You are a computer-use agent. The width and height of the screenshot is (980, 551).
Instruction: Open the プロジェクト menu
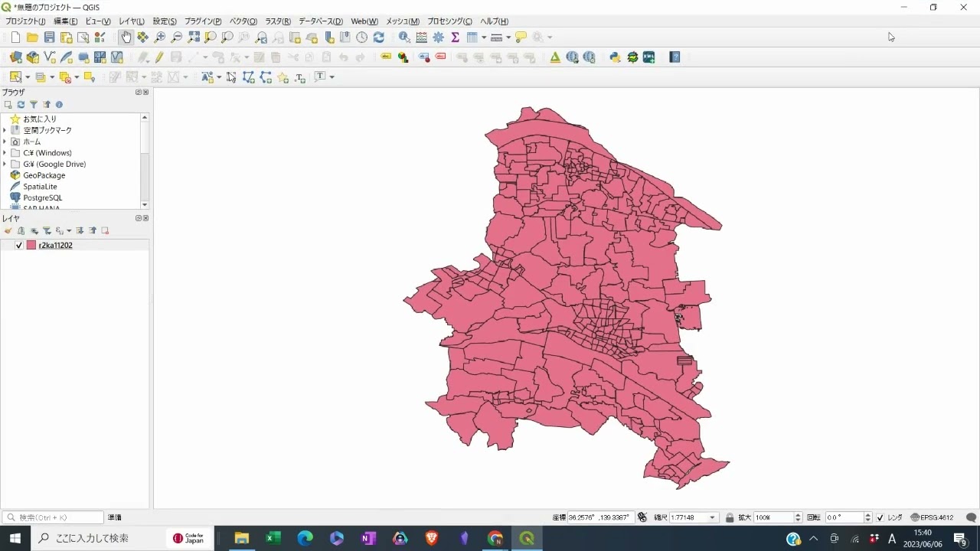point(25,21)
